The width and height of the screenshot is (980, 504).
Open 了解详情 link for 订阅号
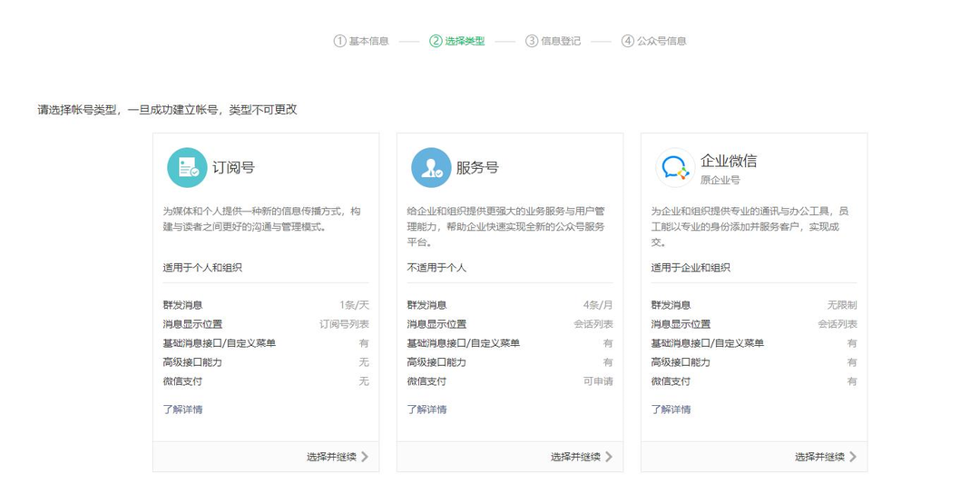tap(182, 410)
